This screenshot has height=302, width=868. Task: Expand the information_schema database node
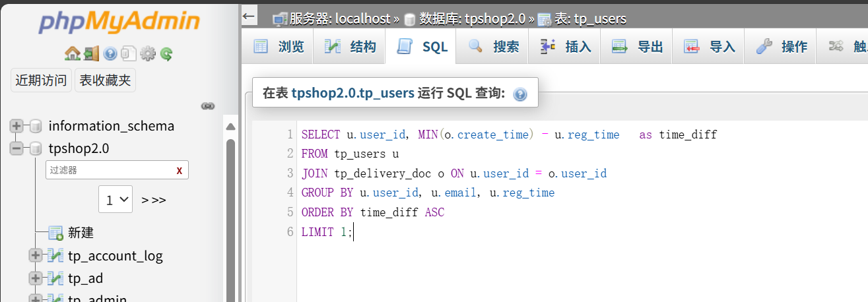click(x=17, y=126)
